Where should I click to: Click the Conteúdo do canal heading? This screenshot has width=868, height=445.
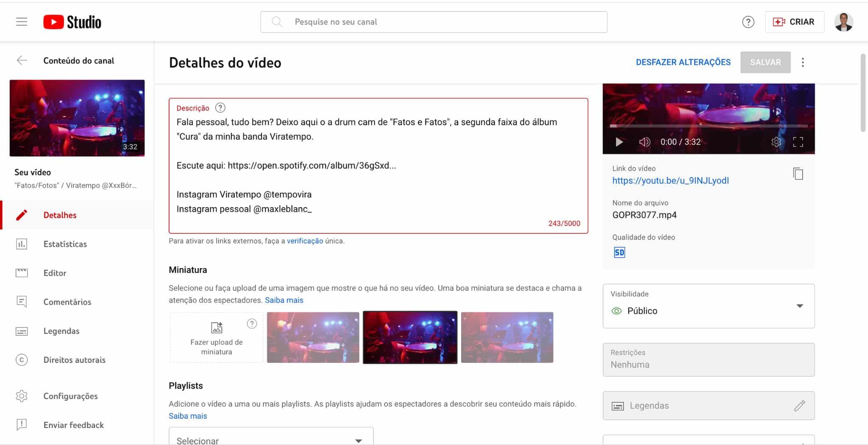pyautogui.click(x=78, y=61)
